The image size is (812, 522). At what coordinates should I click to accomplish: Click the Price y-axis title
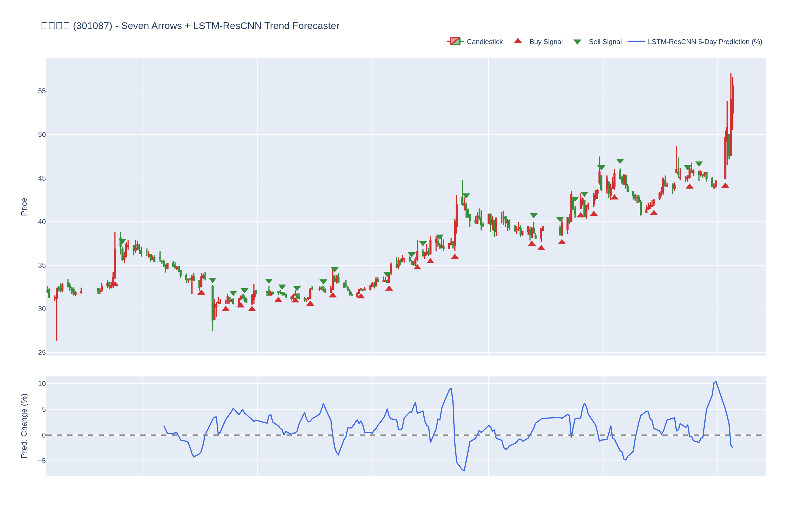click(x=24, y=207)
